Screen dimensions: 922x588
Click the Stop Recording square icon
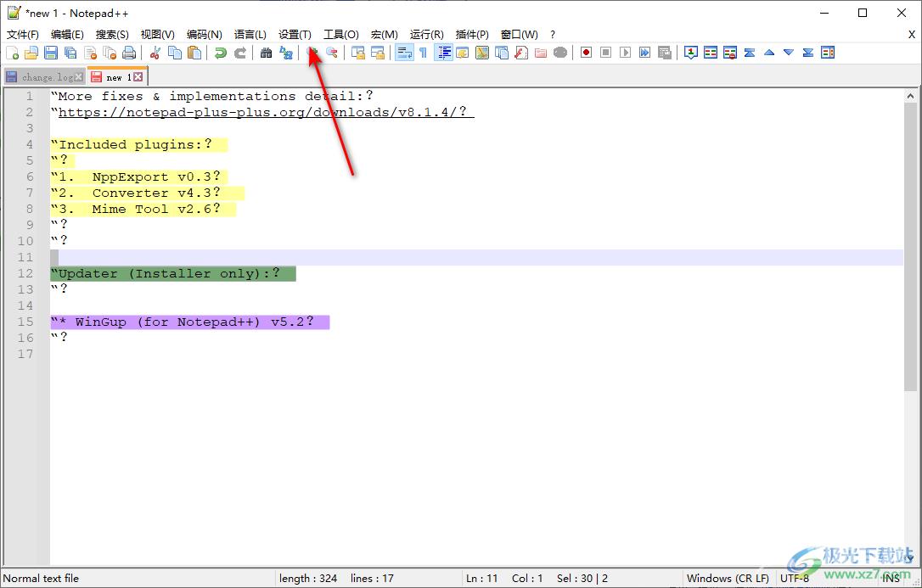pos(605,53)
